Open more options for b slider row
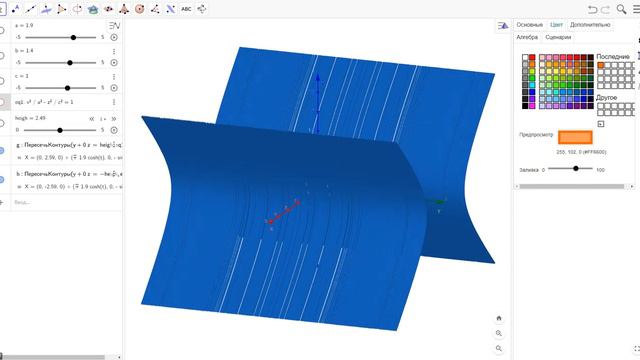640x360 pixels. (114, 51)
